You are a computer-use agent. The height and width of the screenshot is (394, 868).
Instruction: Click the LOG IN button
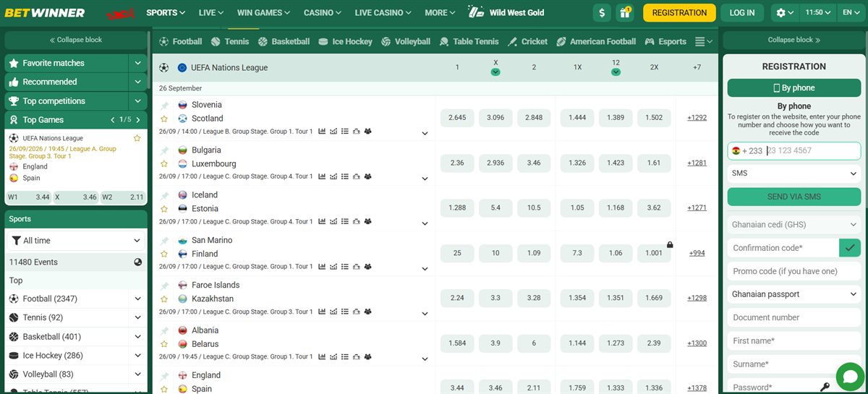pos(741,12)
